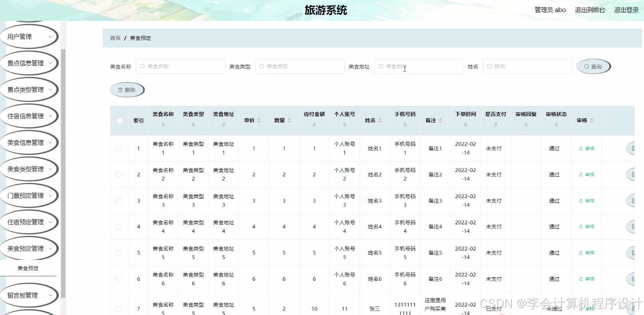Click detail icon button in row 4

pos(631,227)
